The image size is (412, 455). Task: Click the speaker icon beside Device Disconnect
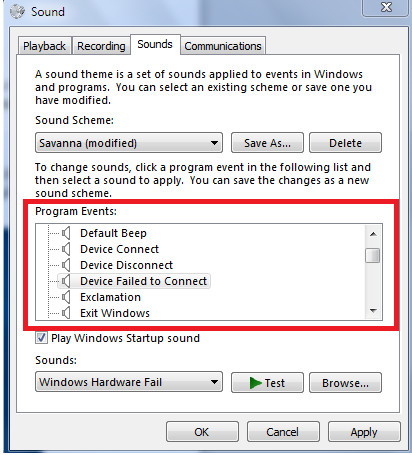[66, 265]
